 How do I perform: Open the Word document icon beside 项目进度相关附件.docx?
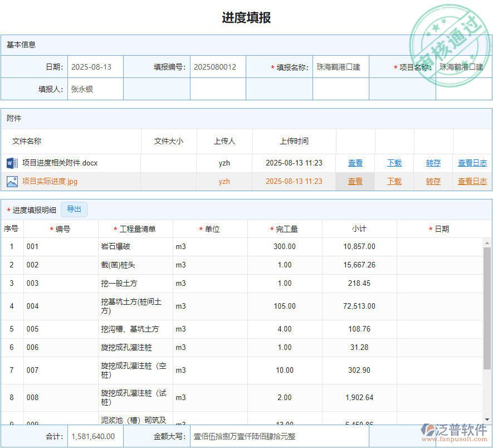click(x=13, y=163)
